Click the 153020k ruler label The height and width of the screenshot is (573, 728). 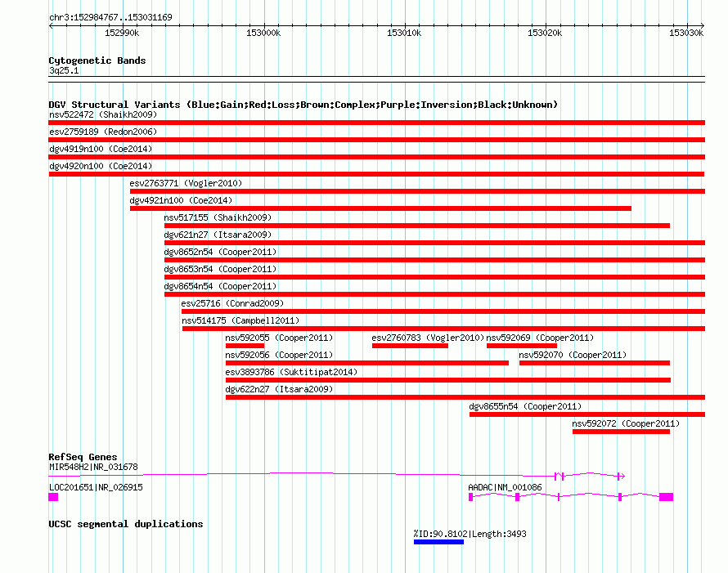[545, 33]
